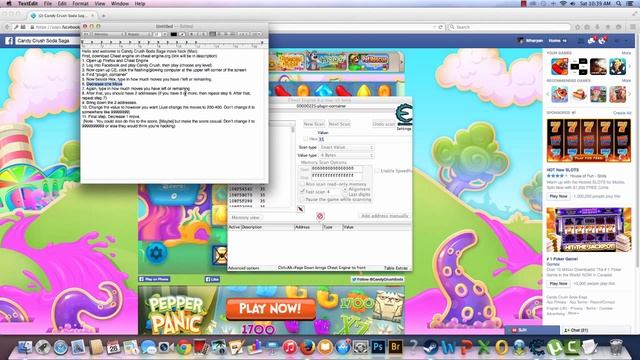Click Table Extras in Cheat Engine
The height and width of the screenshot is (360, 640).
coord(396,268)
